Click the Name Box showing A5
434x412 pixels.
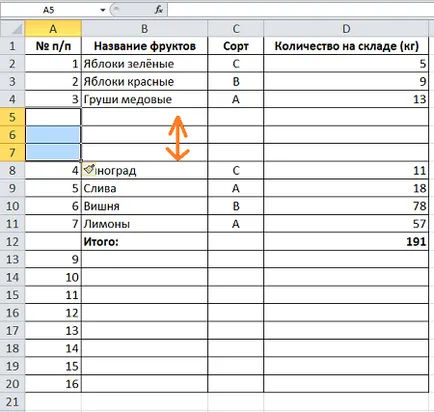[50, 10]
